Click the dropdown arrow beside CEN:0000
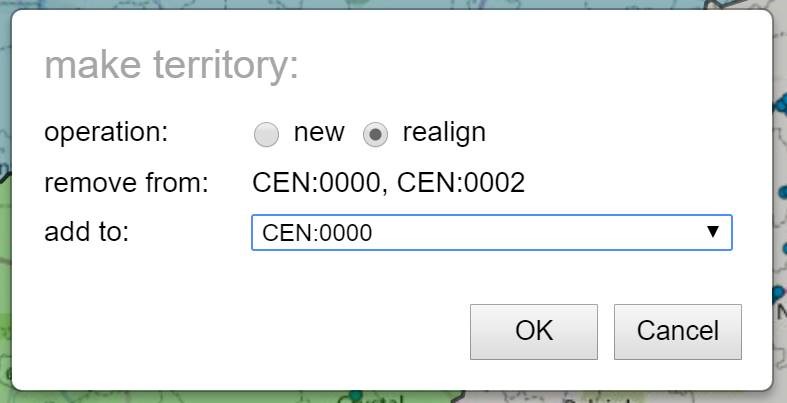Screen dimensions: 787x403 click(x=713, y=232)
